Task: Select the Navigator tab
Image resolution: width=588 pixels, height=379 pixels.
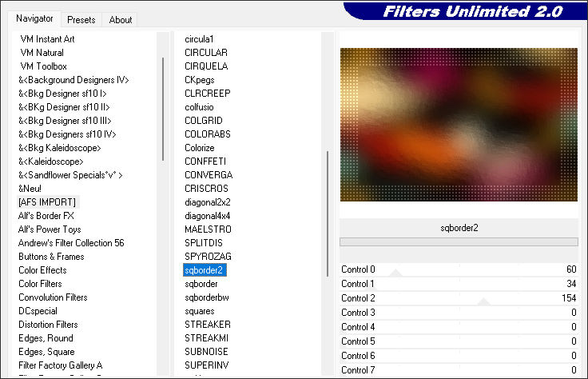Action: coord(34,18)
